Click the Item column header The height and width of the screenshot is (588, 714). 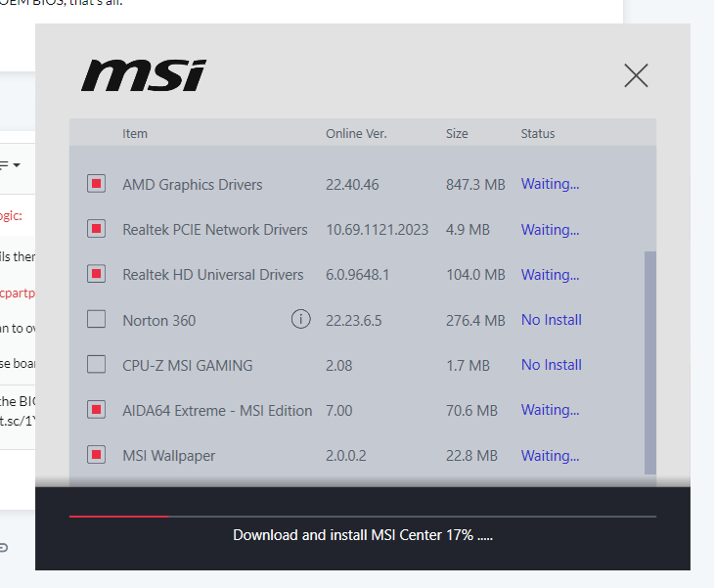(135, 133)
